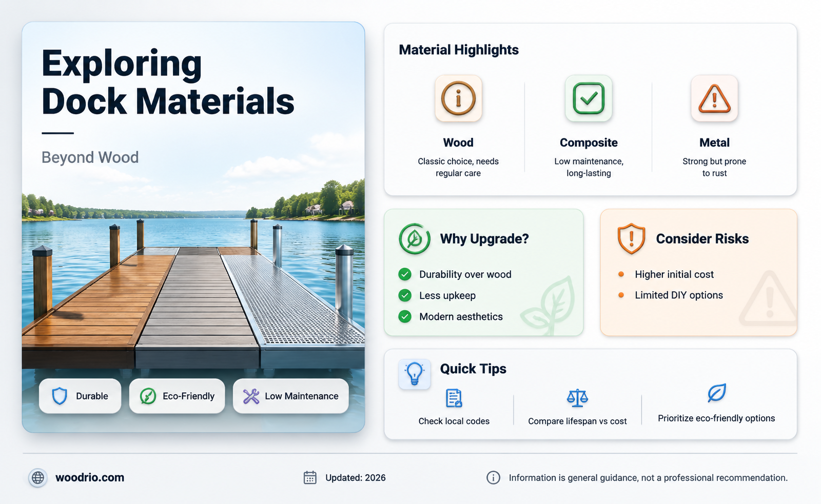This screenshot has height=504, width=821.
Task: Click the Material Highlights heading
Action: [459, 50]
